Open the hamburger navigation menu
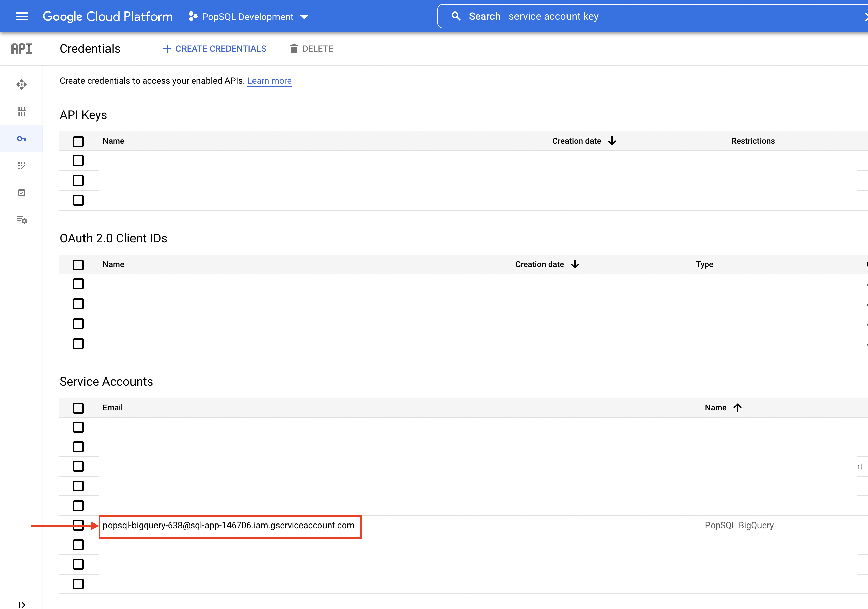The height and width of the screenshot is (609, 868). click(22, 16)
